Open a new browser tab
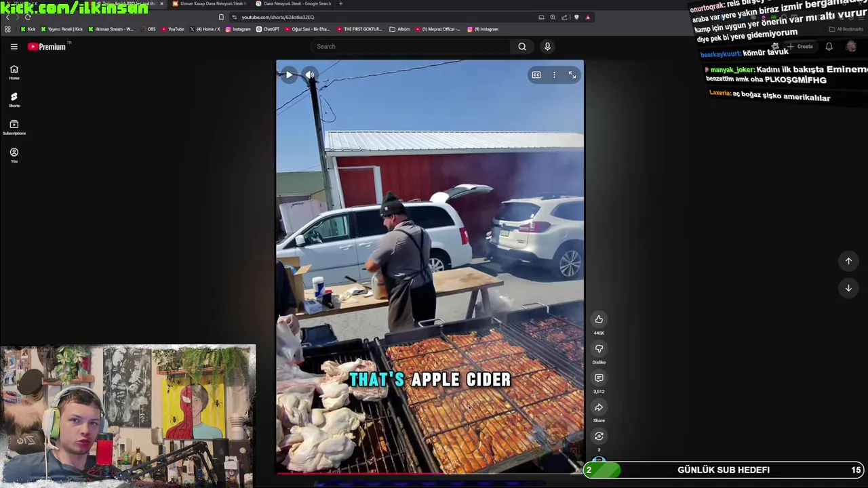 340,3
